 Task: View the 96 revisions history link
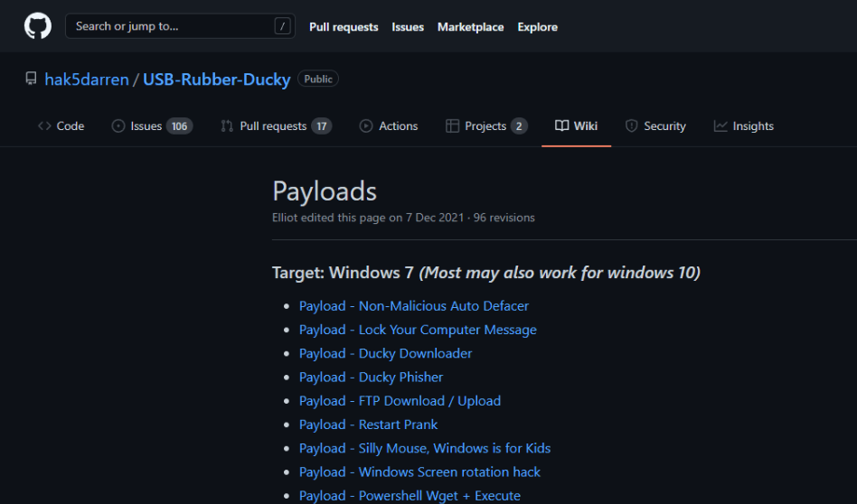click(504, 218)
